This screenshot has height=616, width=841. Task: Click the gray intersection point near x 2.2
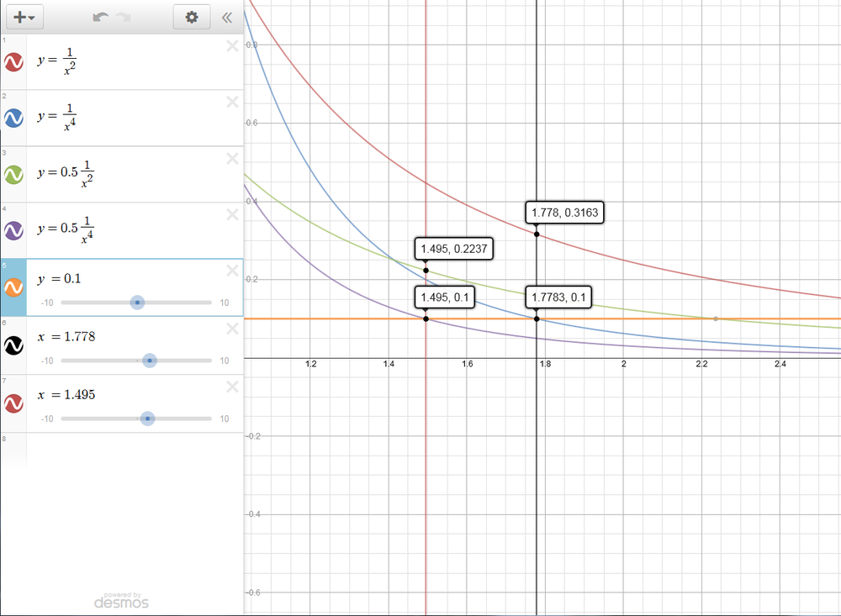[x=716, y=319]
